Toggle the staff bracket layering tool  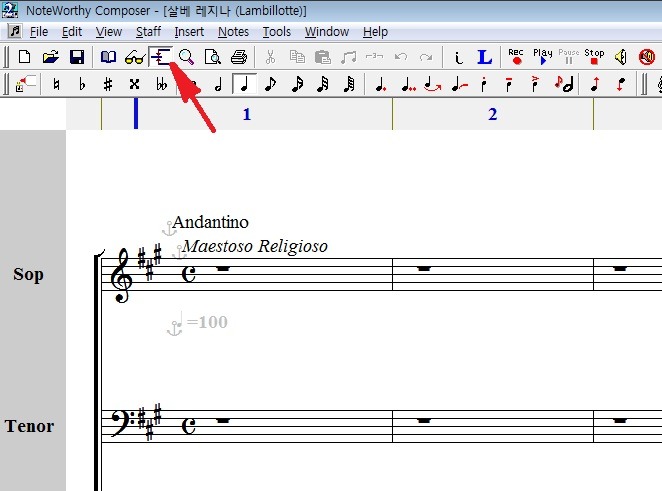tap(161, 57)
